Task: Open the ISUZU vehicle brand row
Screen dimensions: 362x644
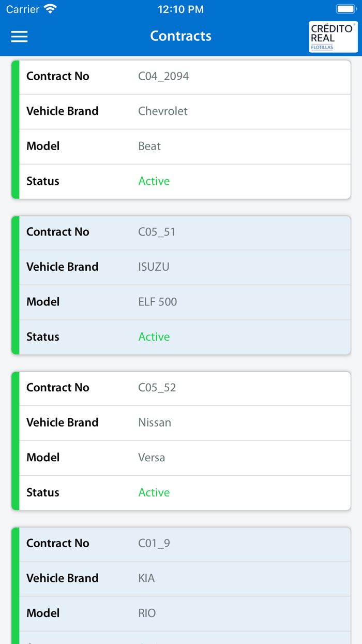Action: pos(154,267)
